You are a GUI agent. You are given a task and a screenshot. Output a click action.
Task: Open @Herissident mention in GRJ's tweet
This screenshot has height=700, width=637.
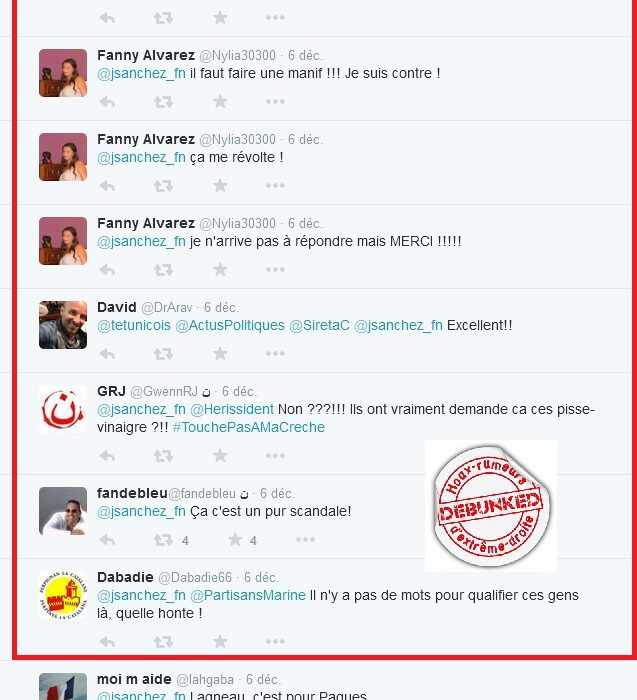click(232, 409)
